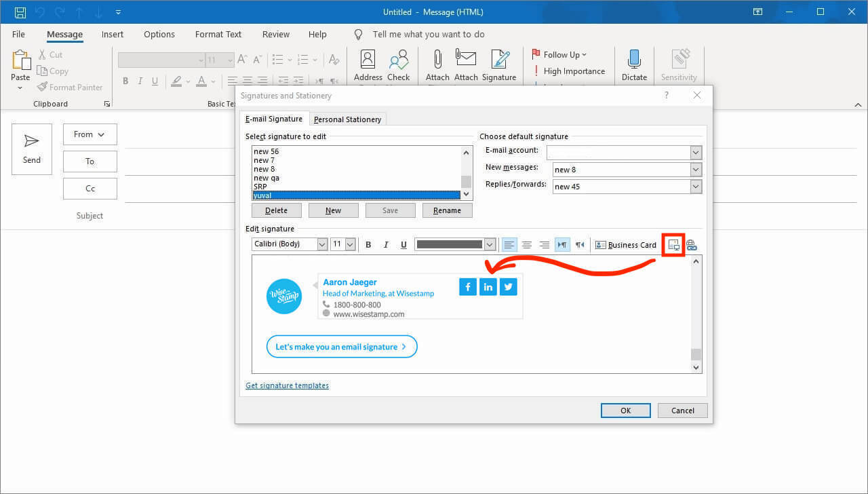Open the Help ribbon tab
Viewport: 868px width, 494px height.
(317, 35)
